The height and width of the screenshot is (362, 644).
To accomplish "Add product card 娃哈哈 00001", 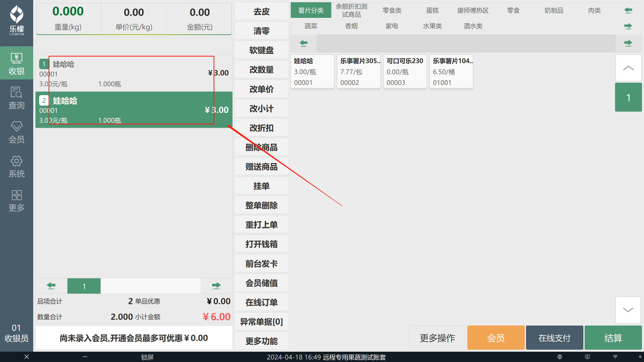I will [x=313, y=72].
